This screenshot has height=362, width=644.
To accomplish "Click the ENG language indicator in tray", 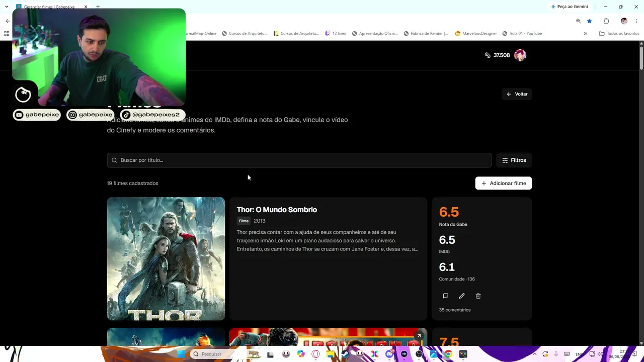I will (x=580, y=354).
